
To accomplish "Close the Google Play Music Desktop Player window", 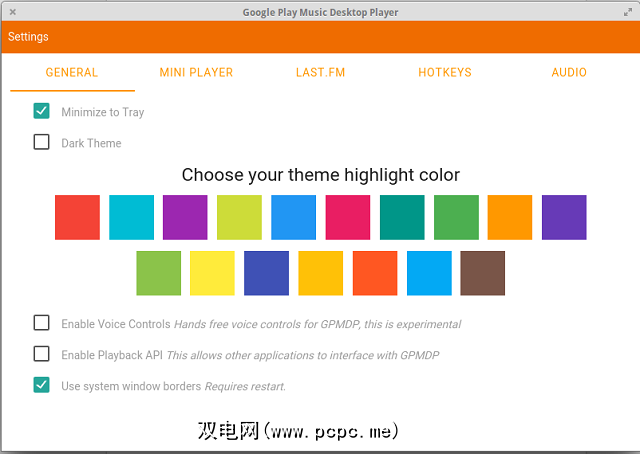I will tap(13, 12).
